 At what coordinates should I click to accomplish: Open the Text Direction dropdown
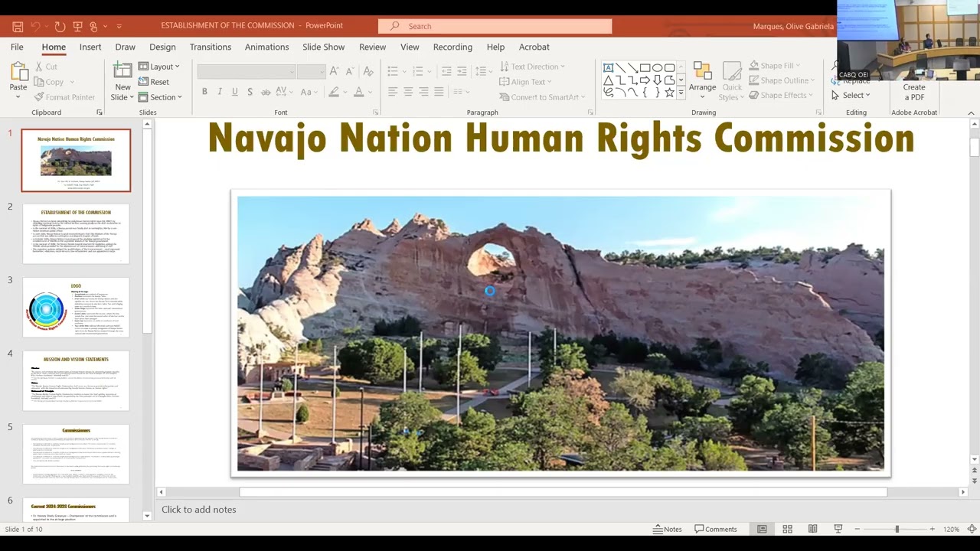point(532,67)
